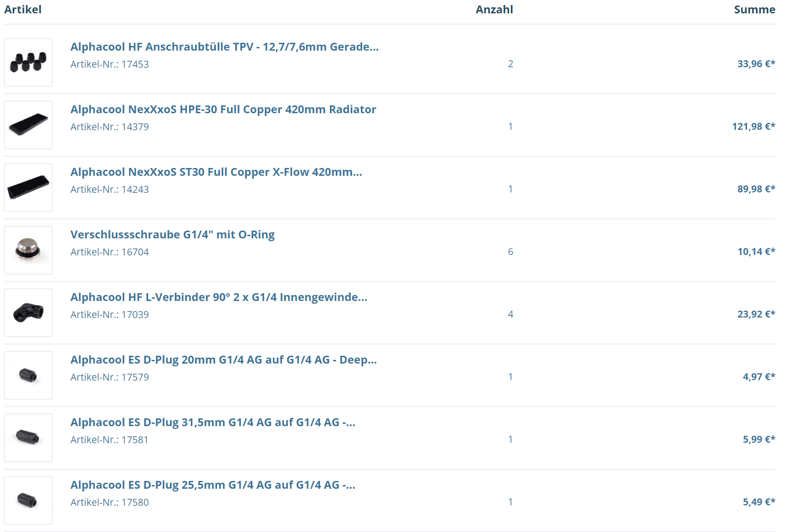Open the HPE-30 420mm Radiator thumbnail image
789x532 pixels.
28,125
